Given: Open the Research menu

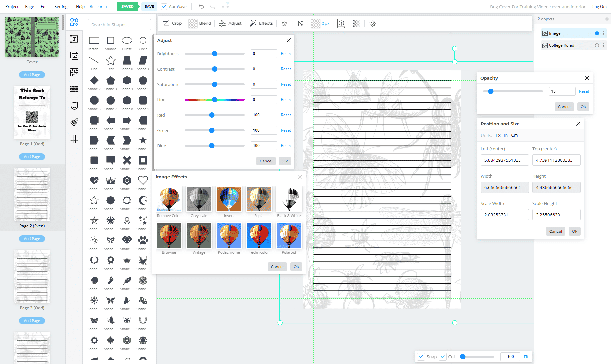Looking at the screenshot, I should coord(98,7).
